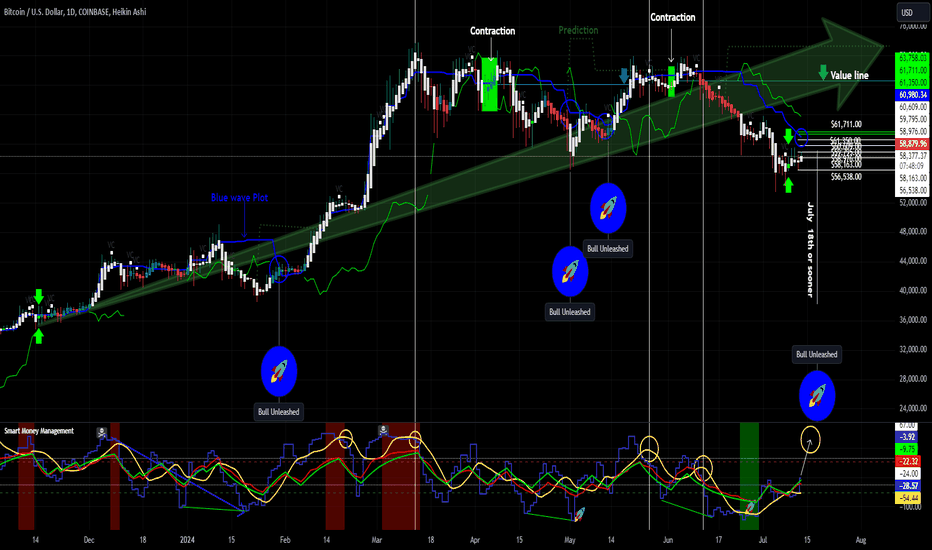The width and height of the screenshot is (932, 550).
Task: Click the Bull Unleashed label under the early-May rocket
Action: pyautogui.click(x=570, y=312)
